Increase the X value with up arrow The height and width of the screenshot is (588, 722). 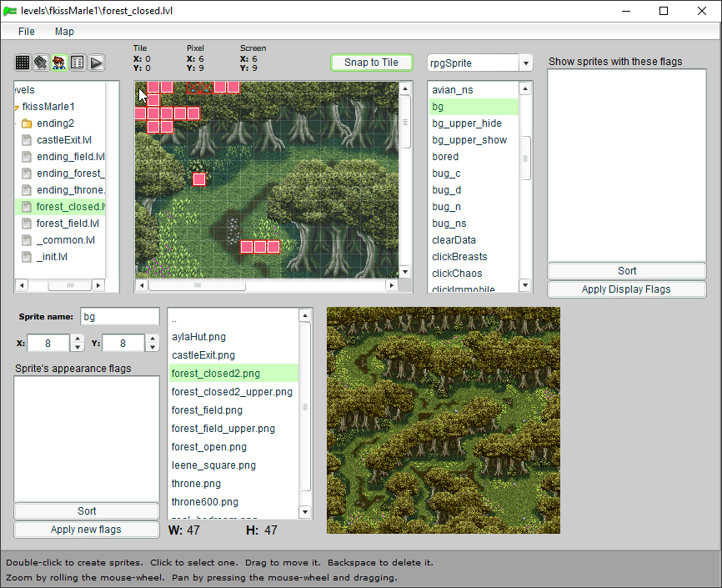coord(77,339)
